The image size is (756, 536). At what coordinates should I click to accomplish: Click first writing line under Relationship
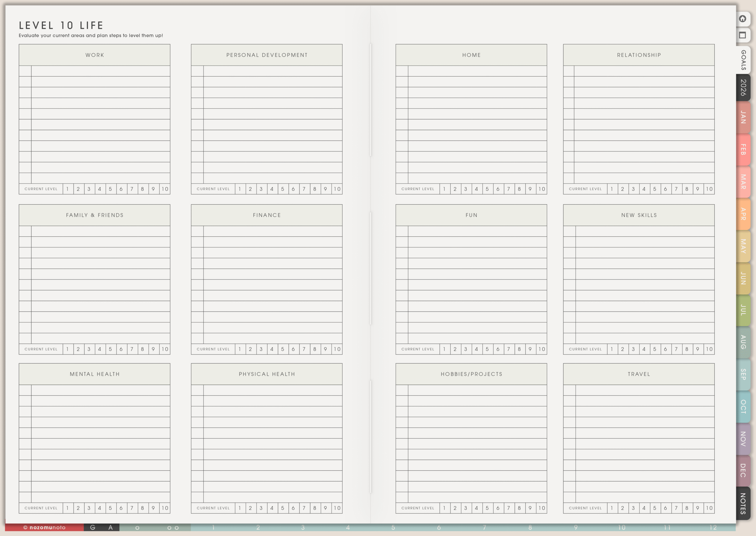click(644, 71)
